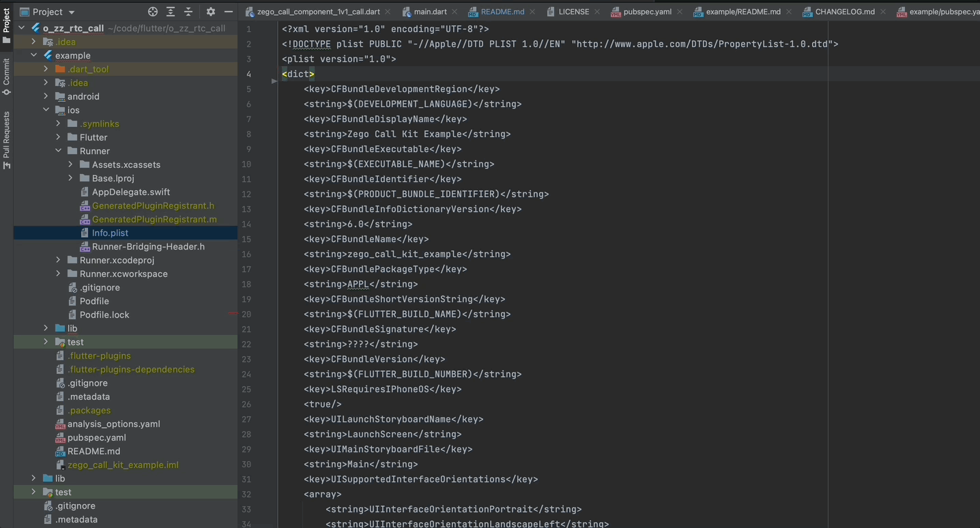Click the zego_call_kit_example.iml file icon
980x528 pixels.
[60, 465]
